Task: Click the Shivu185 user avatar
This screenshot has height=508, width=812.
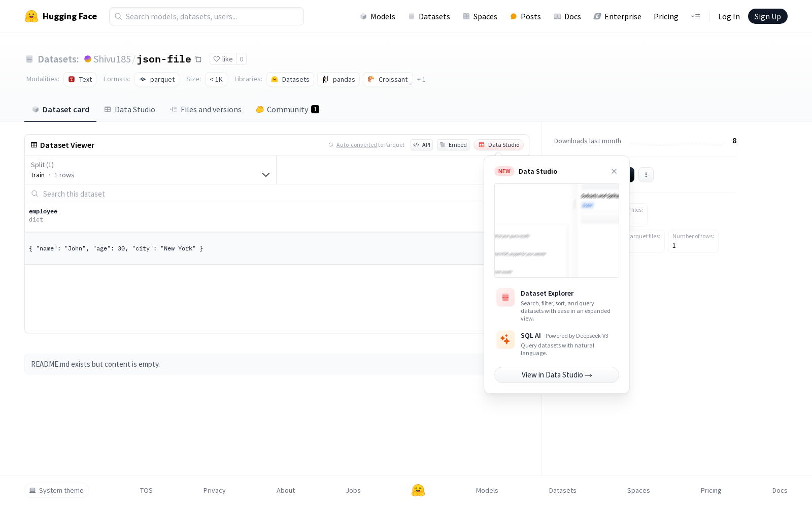Action: [88, 59]
